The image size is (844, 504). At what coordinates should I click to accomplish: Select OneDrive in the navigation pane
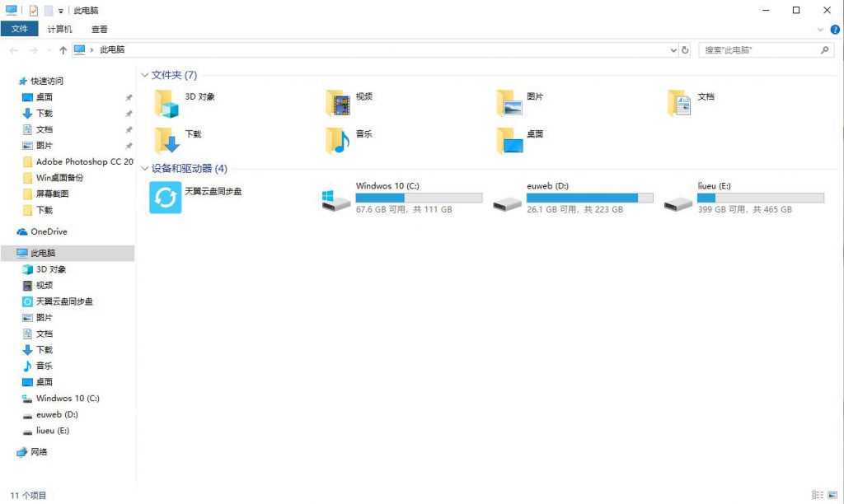49,232
